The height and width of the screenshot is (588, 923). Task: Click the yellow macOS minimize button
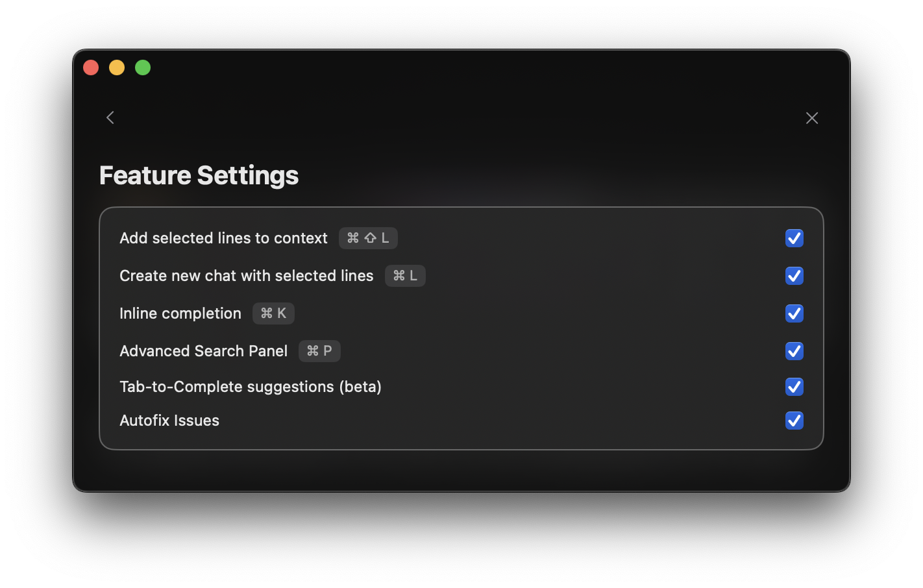[x=116, y=67]
